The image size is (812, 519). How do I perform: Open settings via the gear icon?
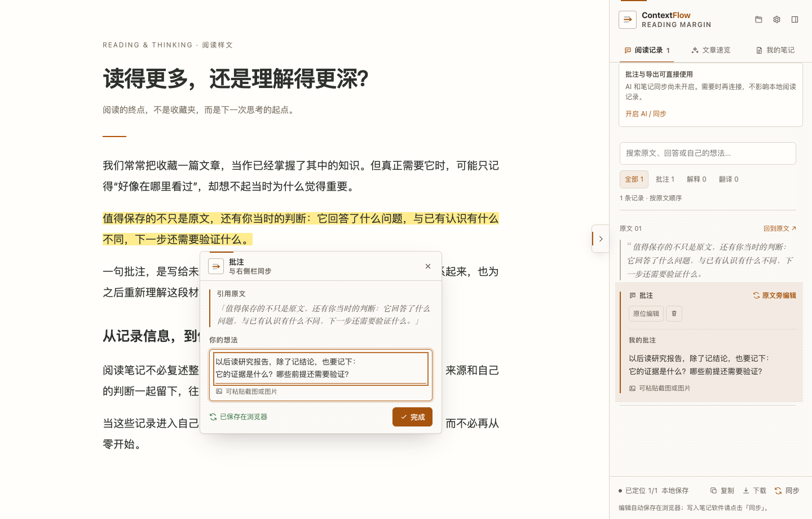tap(776, 20)
